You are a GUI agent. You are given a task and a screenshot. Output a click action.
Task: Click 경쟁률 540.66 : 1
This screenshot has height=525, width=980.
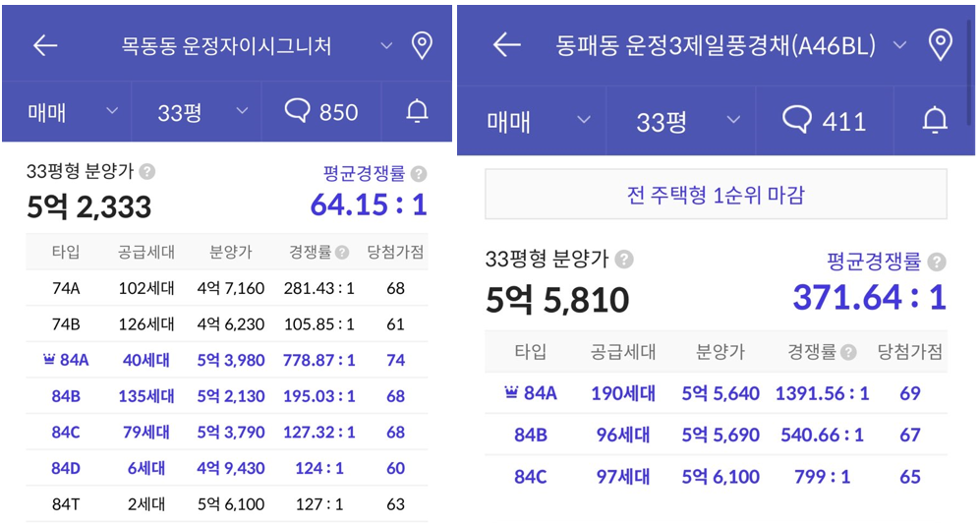point(822,435)
